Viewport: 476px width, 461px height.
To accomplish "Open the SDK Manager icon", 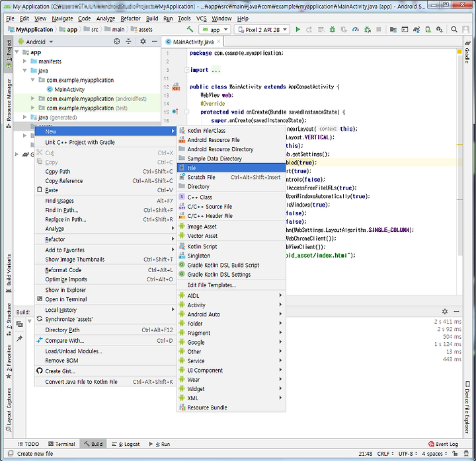I will 439,30.
